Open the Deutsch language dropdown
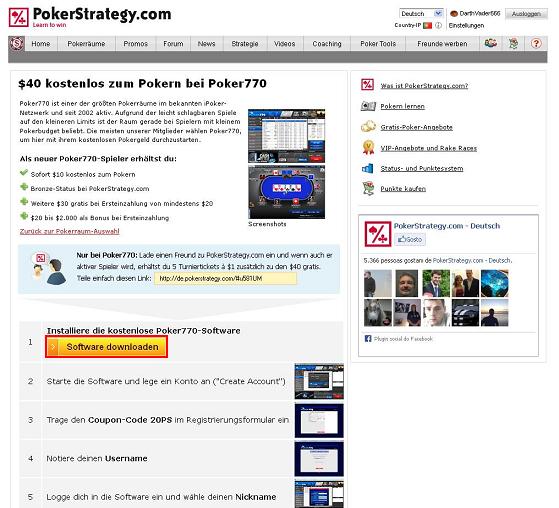The width and height of the screenshot is (559, 508). point(421,14)
